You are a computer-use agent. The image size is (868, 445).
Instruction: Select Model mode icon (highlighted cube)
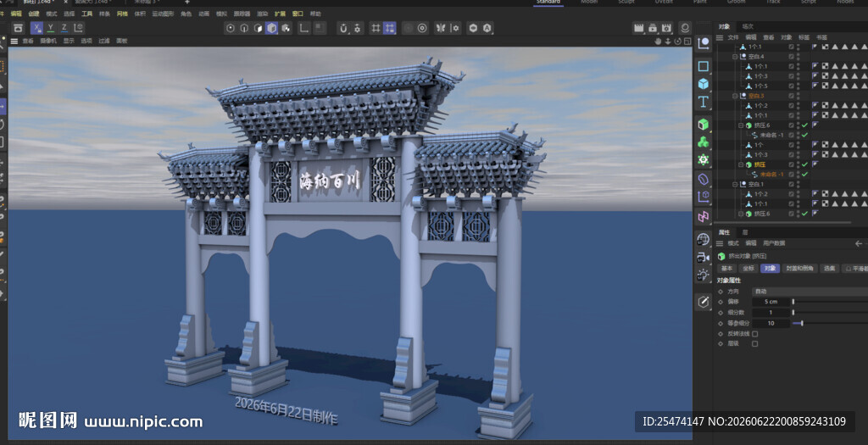(272, 28)
